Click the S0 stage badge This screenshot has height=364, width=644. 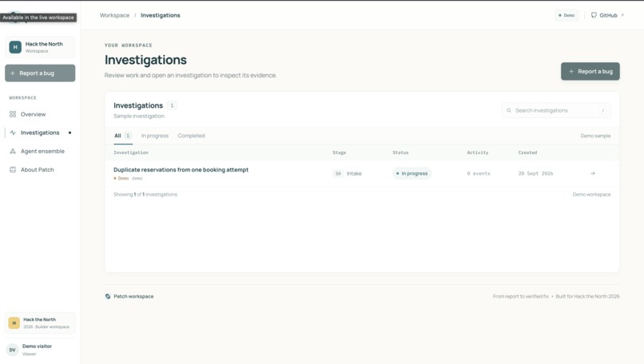pyautogui.click(x=338, y=173)
